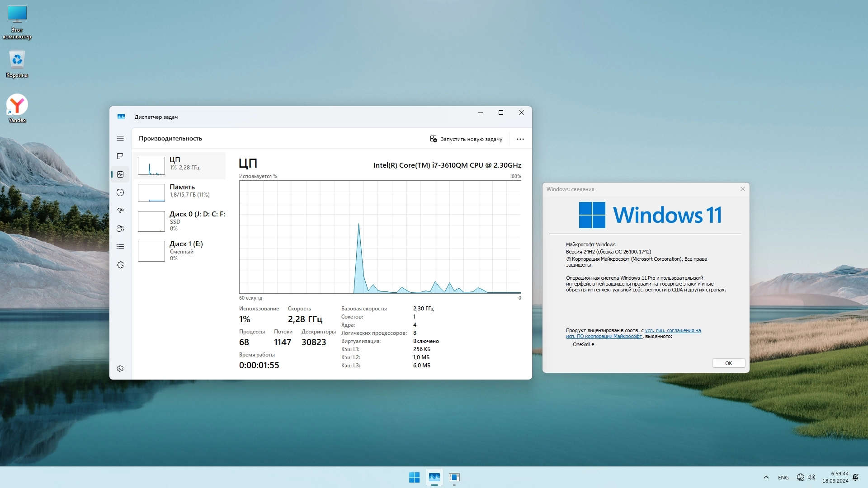868x488 pixels.
Task: Show hidden tray icons chevron
Action: [766, 477]
